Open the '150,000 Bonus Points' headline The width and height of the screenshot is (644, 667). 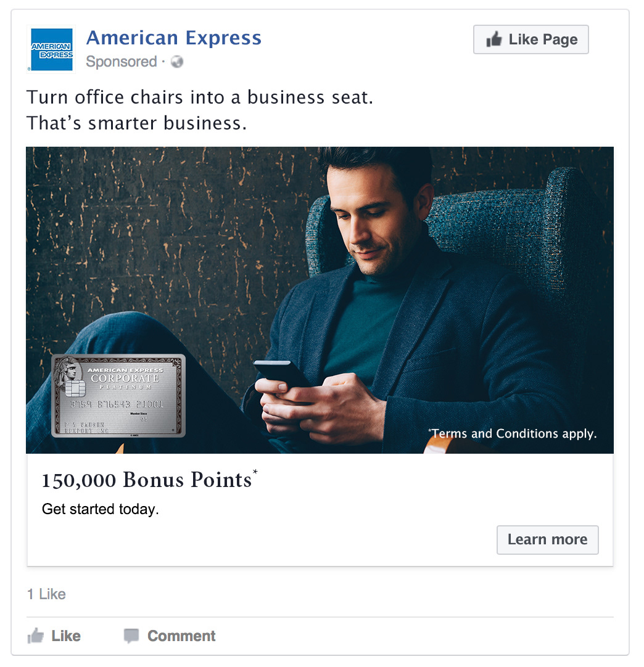coord(149,480)
